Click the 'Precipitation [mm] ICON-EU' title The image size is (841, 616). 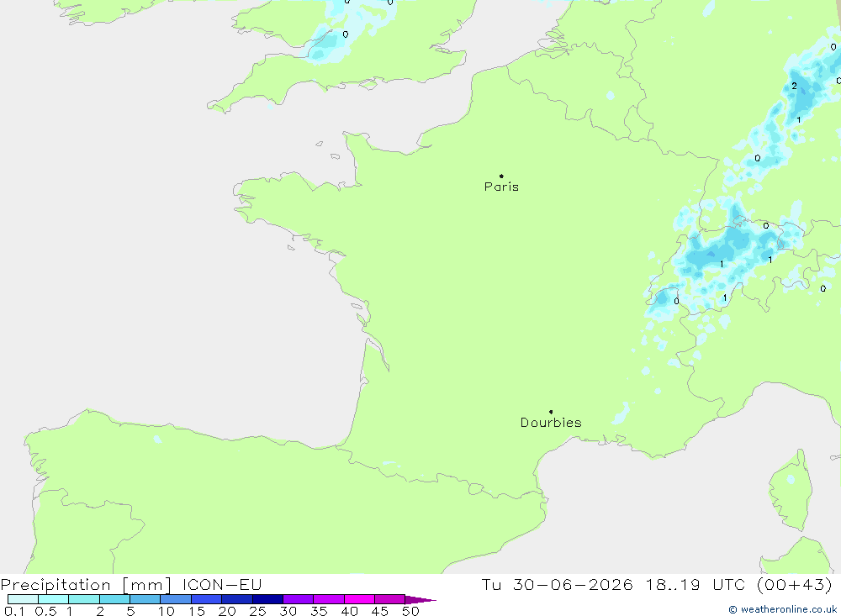pos(131,584)
